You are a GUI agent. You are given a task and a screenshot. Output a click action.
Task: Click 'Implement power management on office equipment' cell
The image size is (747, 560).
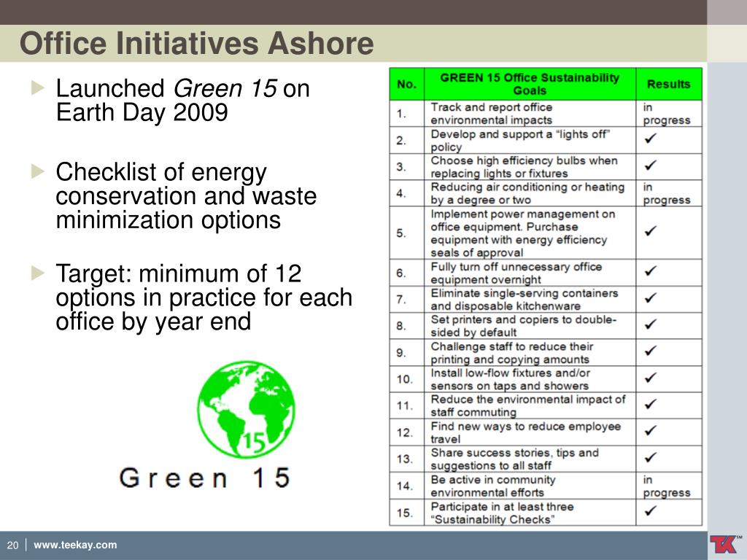pos(530,233)
